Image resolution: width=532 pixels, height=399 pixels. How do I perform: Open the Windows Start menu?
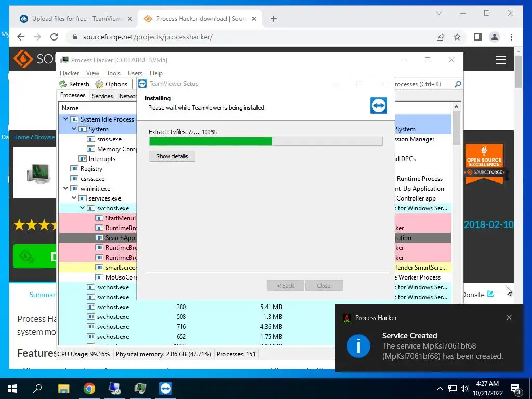(12, 389)
